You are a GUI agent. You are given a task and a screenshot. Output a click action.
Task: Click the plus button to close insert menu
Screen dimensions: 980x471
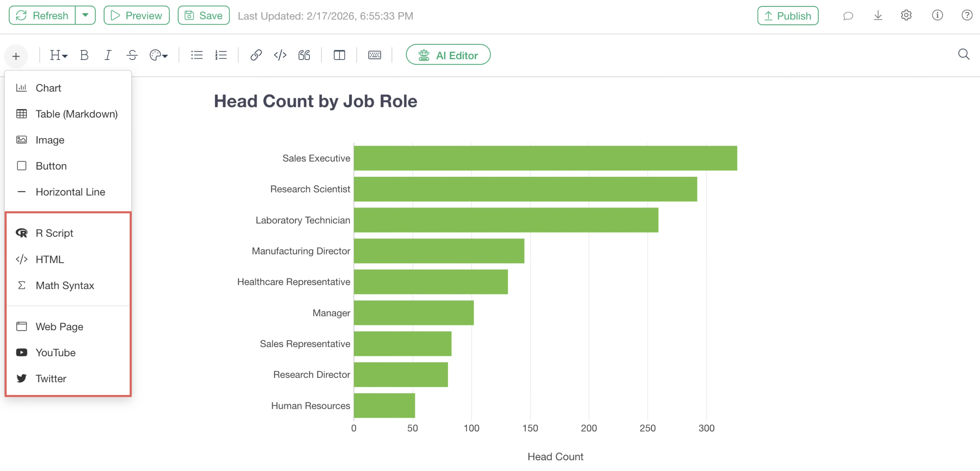click(16, 56)
